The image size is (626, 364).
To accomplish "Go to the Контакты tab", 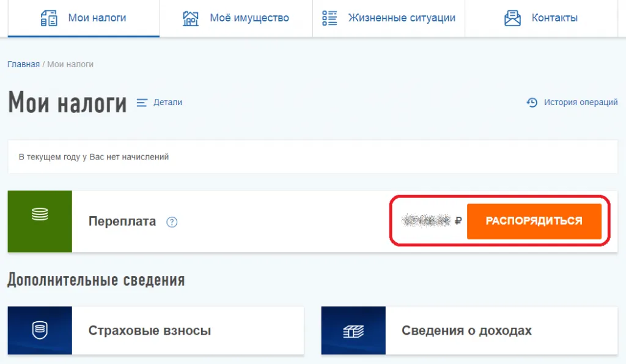I will tap(554, 18).
